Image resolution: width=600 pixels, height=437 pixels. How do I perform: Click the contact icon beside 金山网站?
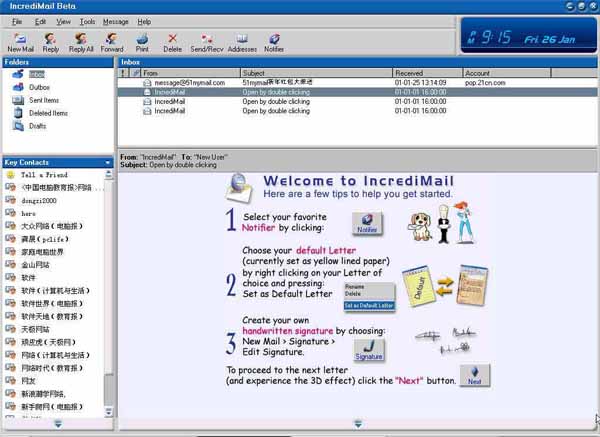(x=10, y=264)
